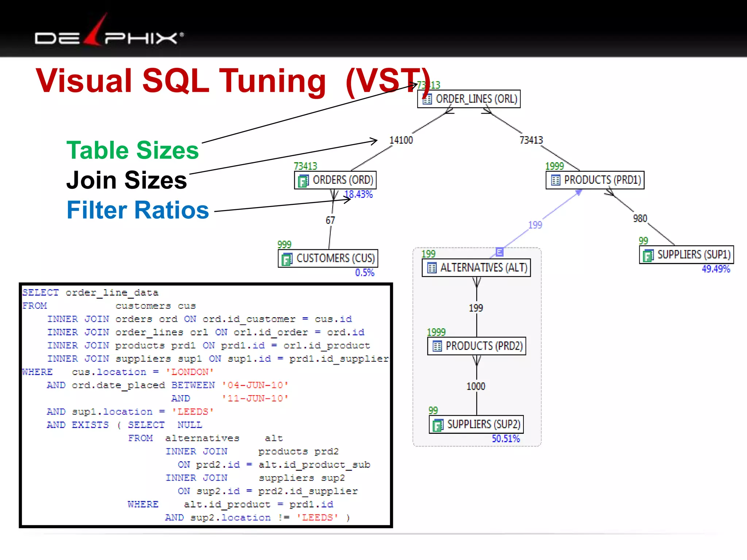Viewport: 747px width, 560px height.
Task: Select the SUPPLIERS (SUP2) node label
Action: [x=484, y=424]
